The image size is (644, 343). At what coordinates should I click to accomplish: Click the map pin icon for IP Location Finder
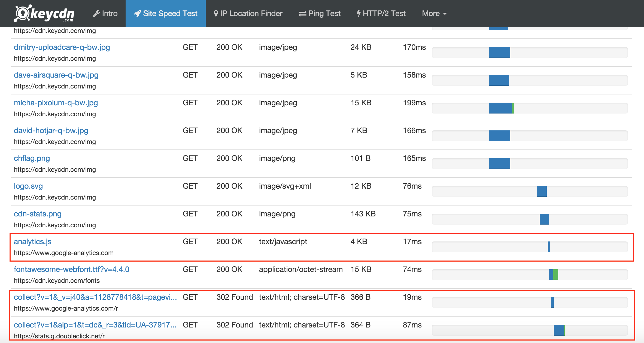[x=216, y=14]
